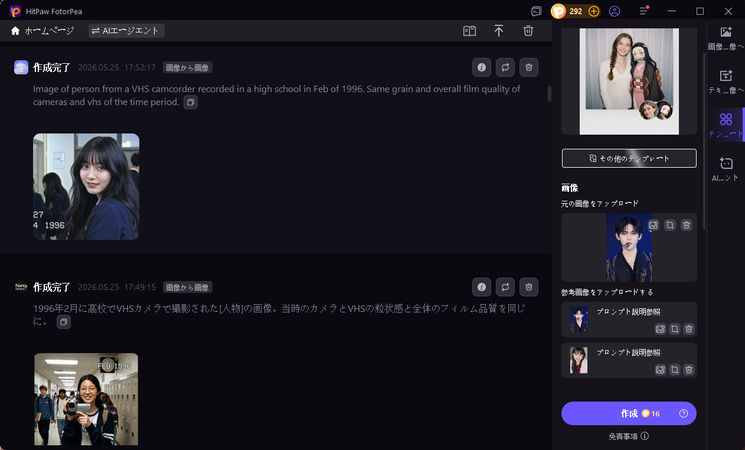Select the テンプレート templates sidebar tab
Screen dimensions: 745x450
(x=726, y=125)
